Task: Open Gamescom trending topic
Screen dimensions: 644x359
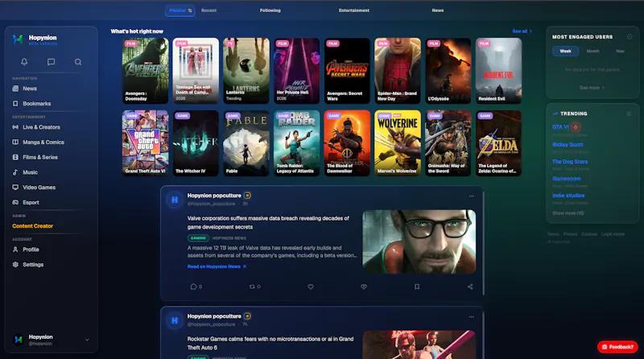Action: [567, 178]
